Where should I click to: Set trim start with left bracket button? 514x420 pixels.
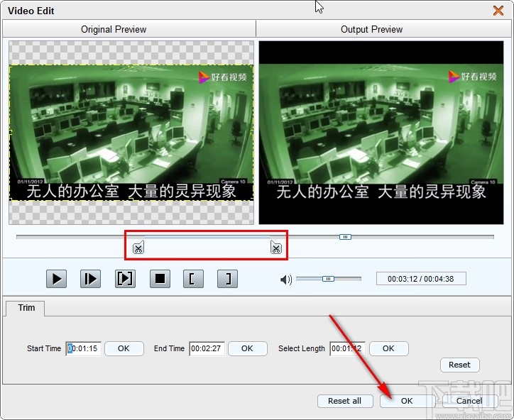tap(193, 279)
